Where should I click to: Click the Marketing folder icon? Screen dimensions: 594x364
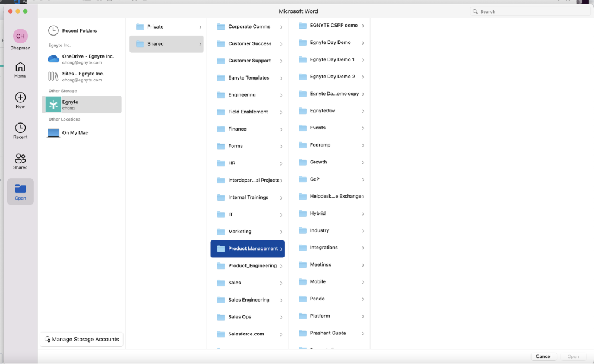click(221, 232)
